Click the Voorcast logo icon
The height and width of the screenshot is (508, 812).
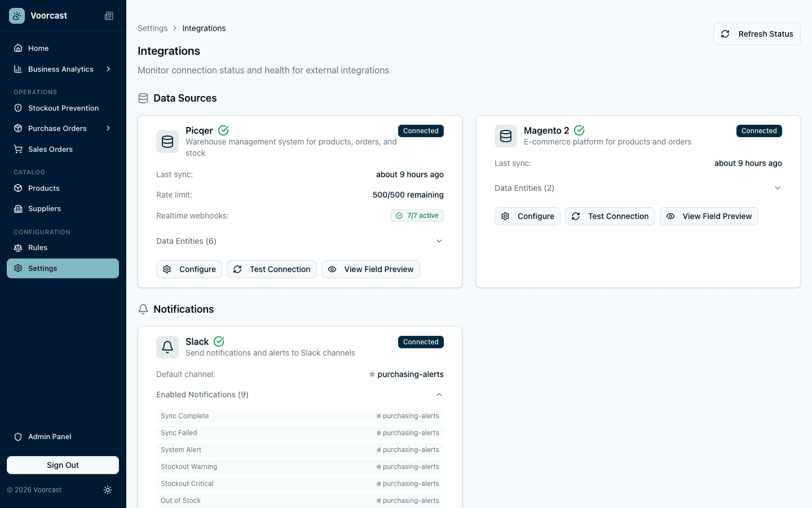click(16, 15)
